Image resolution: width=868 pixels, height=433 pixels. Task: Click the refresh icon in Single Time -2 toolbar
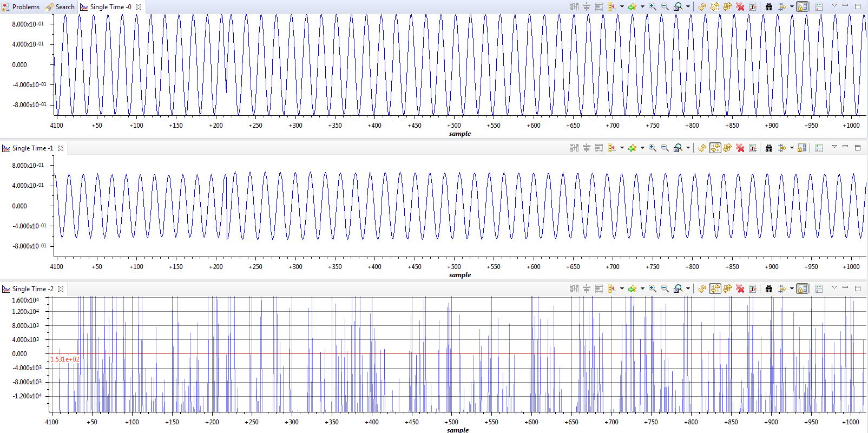(702, 288)
